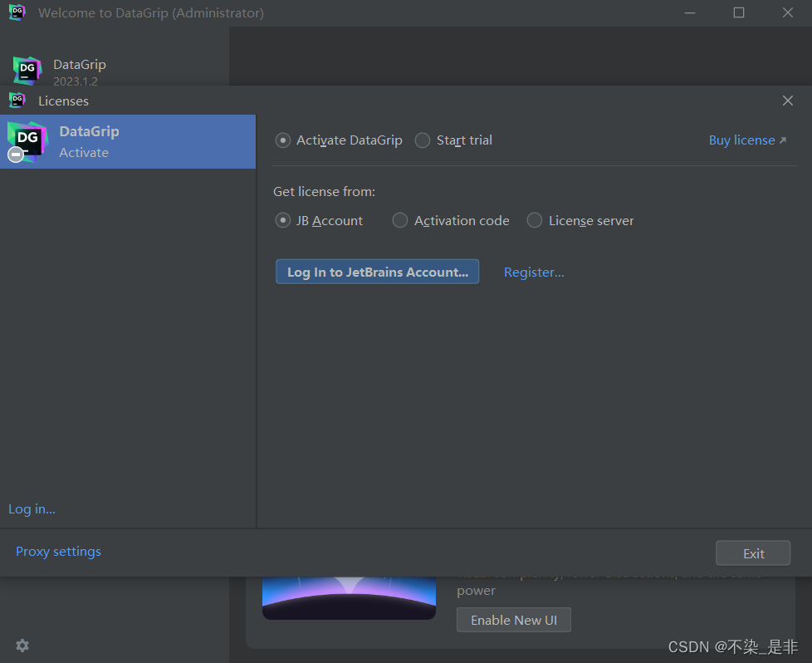Click the DataGrip 2023.1.2 version text
Screen dimensions: 812x663
click(76, 81)
